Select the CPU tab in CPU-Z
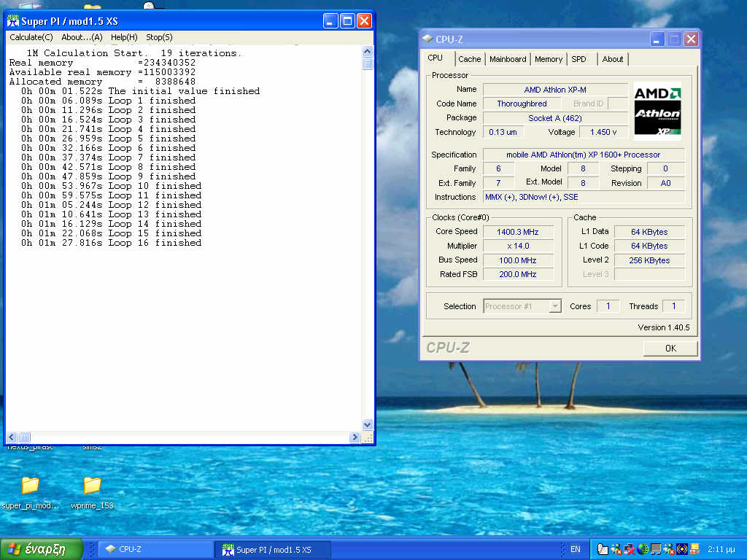This screenshot has height=560, width=747. 435,58
